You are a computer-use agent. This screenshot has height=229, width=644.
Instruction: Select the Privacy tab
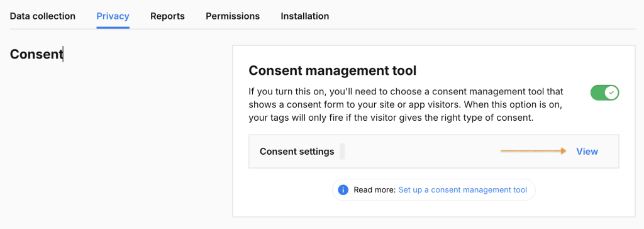point(113,16)
